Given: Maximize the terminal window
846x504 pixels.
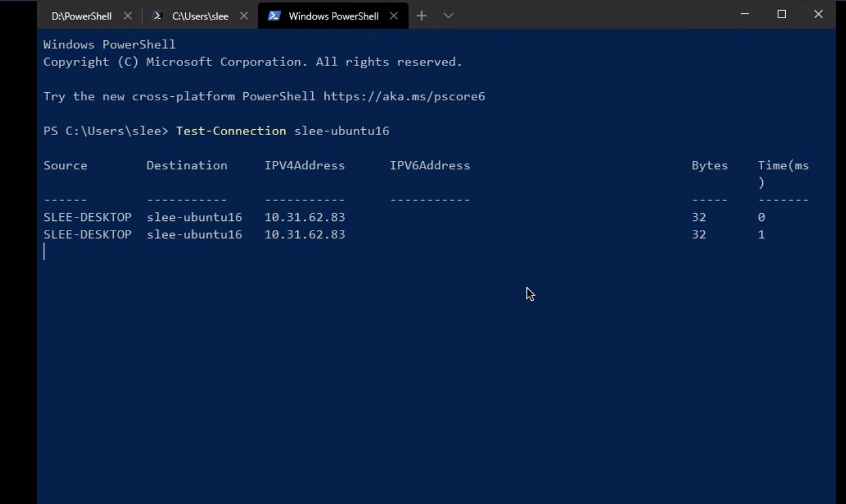Looking at the screenshot, I should pyautogui.click(x=782, y=14).
